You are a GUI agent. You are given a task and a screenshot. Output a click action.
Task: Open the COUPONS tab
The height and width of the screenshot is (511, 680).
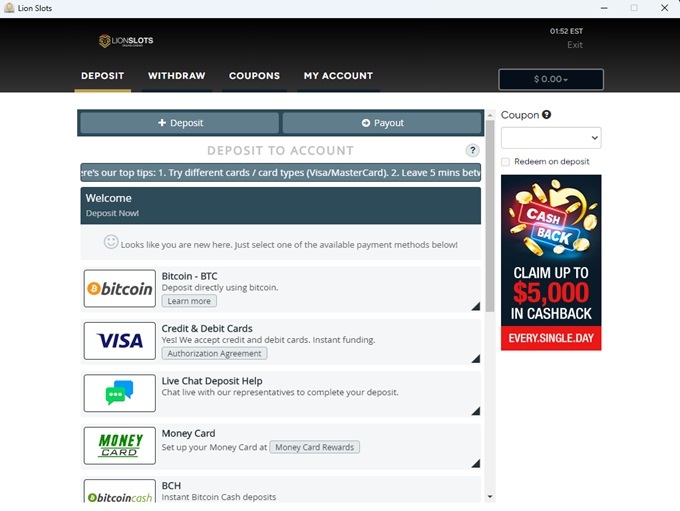point(254,76)
